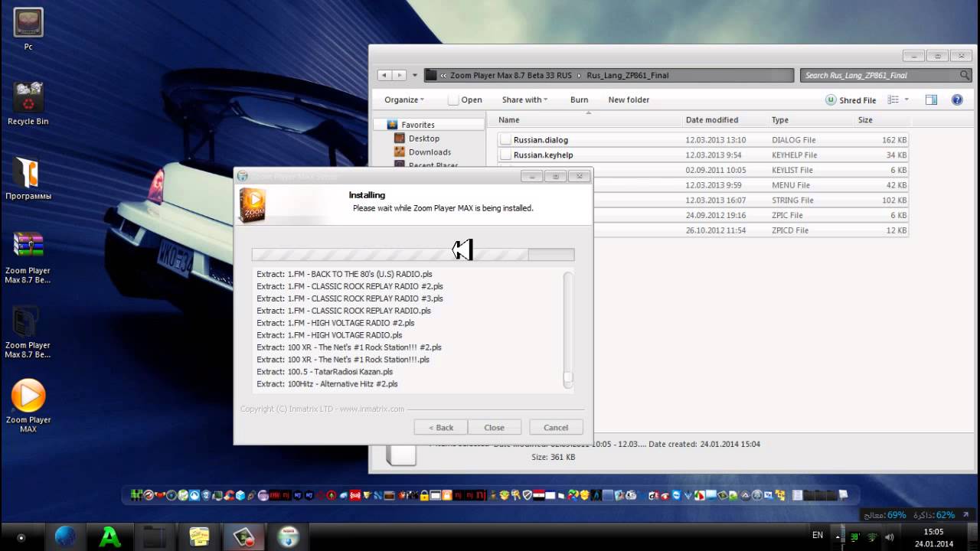Viewport: 980px width, 551px height.
Task: Click the installation progress bar
Action: 413,255
